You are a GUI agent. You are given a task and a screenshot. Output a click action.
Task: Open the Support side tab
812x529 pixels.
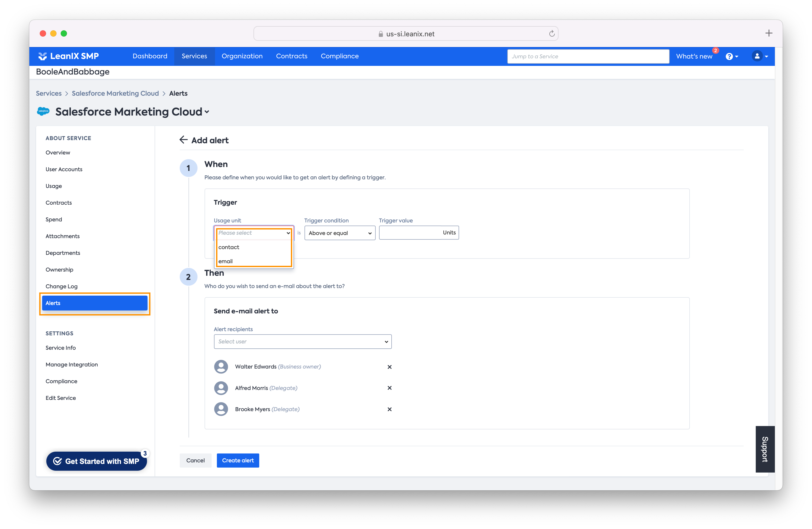point(765,449)
